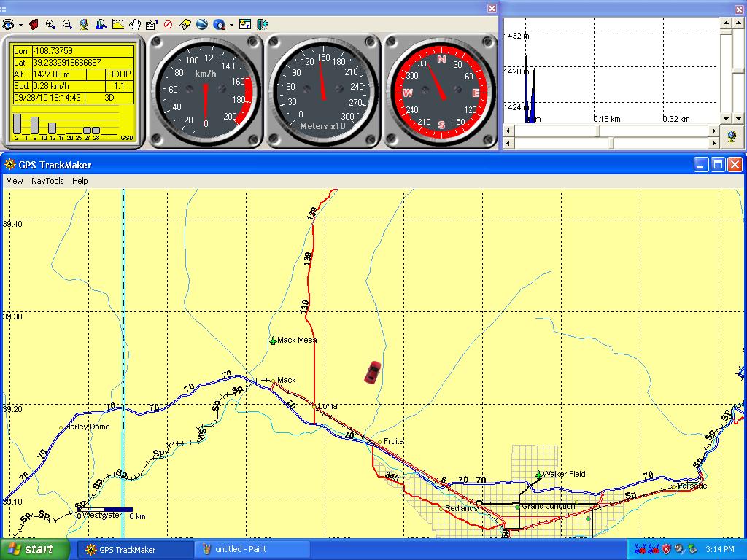Click the Westwater label on map

point(102,515)
